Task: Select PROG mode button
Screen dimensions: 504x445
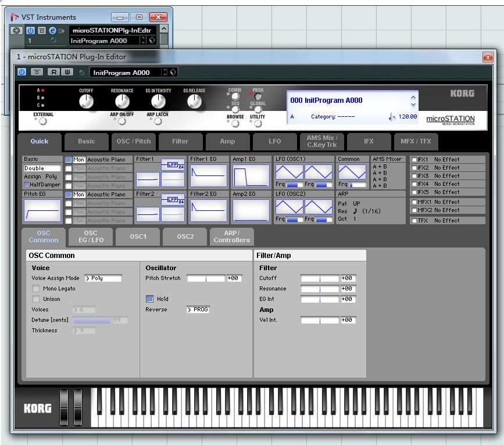Action: 258,96
